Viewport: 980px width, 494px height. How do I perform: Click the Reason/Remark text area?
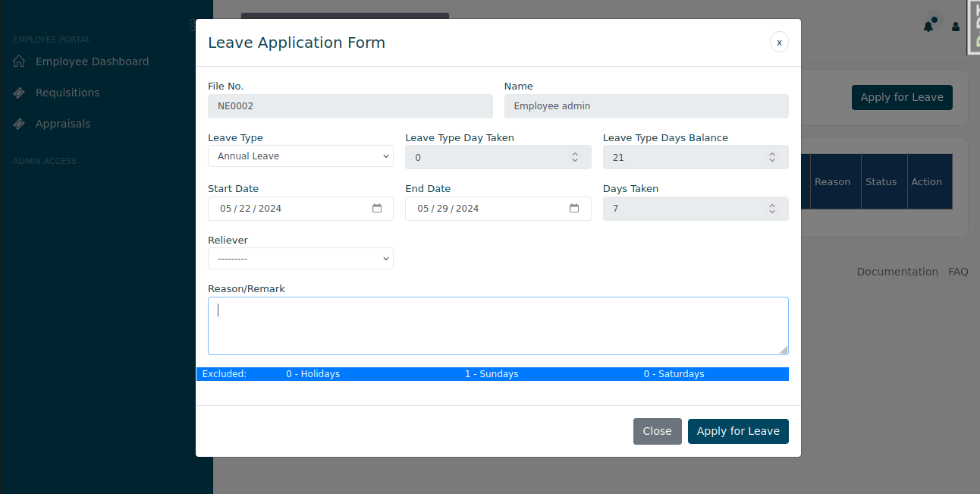[x=498, y=326]
